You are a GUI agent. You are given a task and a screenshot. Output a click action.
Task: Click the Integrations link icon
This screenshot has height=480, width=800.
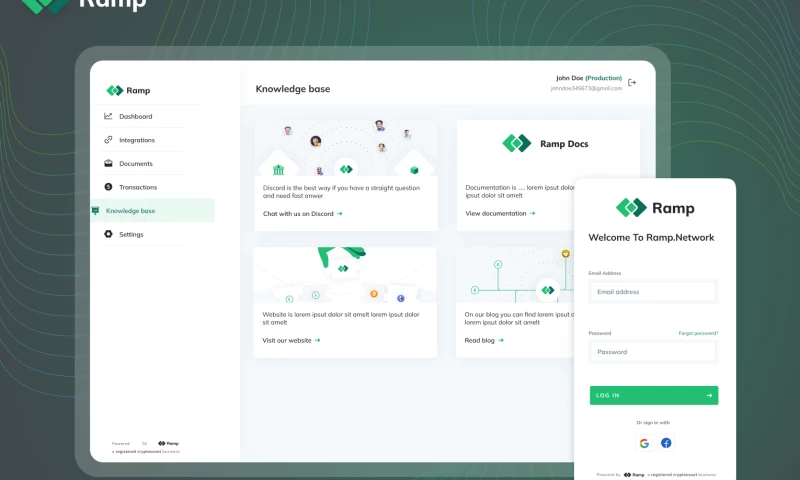click(x=108, y=140)
